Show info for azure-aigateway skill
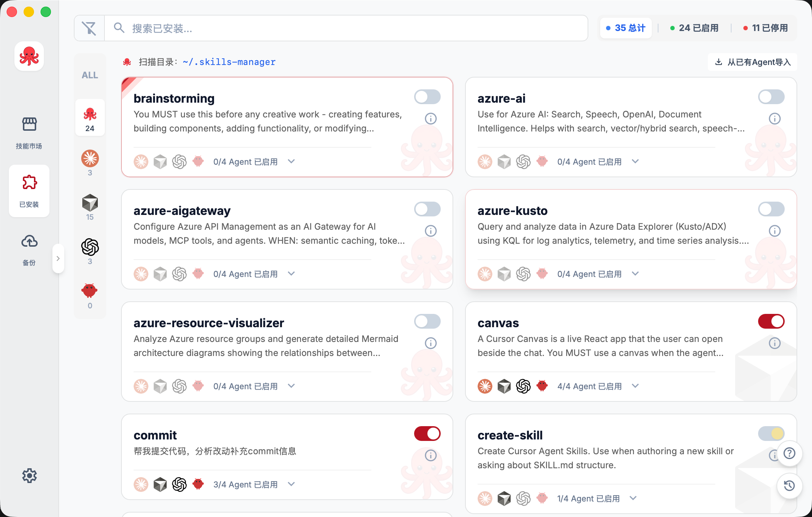Screen dimensions: 812x517 point(431,231)
